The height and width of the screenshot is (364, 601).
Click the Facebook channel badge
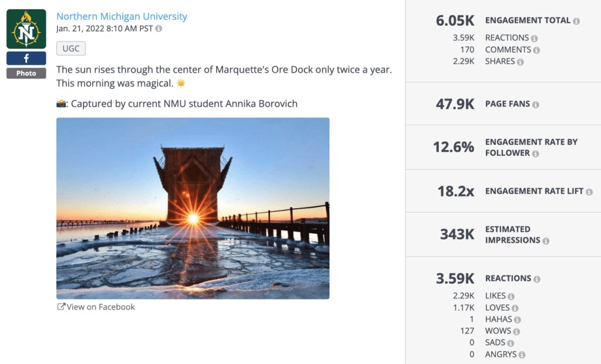click(x=26, y=59)
